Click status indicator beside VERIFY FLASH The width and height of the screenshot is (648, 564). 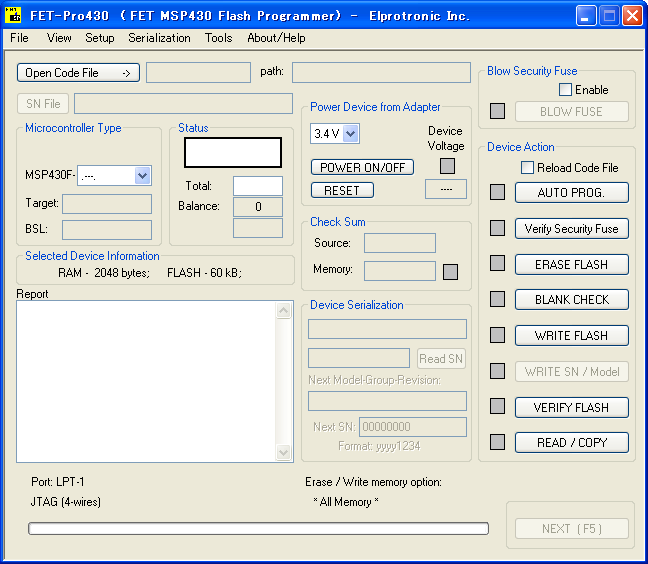click(497, 406)
